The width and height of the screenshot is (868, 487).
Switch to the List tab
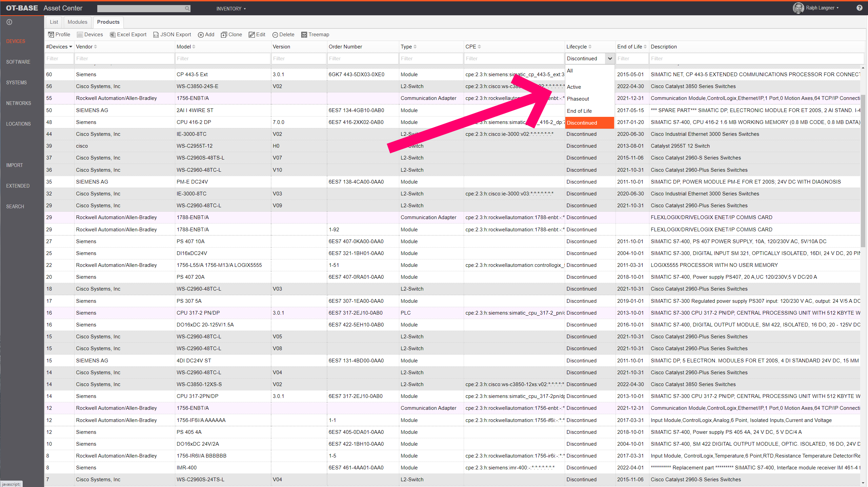tap(54, 22)
